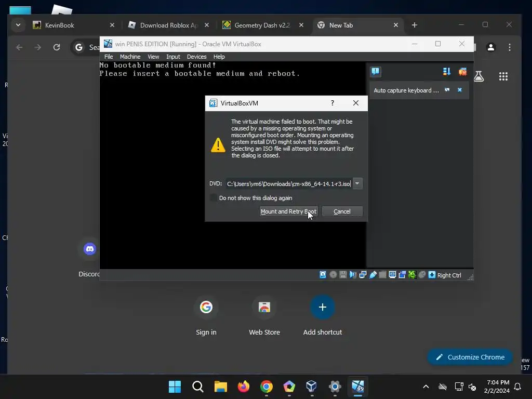Click the question mark help button in VirtualBoxVM dialog
The width and height of the screenshot is (532, 399).
point(332,103)
